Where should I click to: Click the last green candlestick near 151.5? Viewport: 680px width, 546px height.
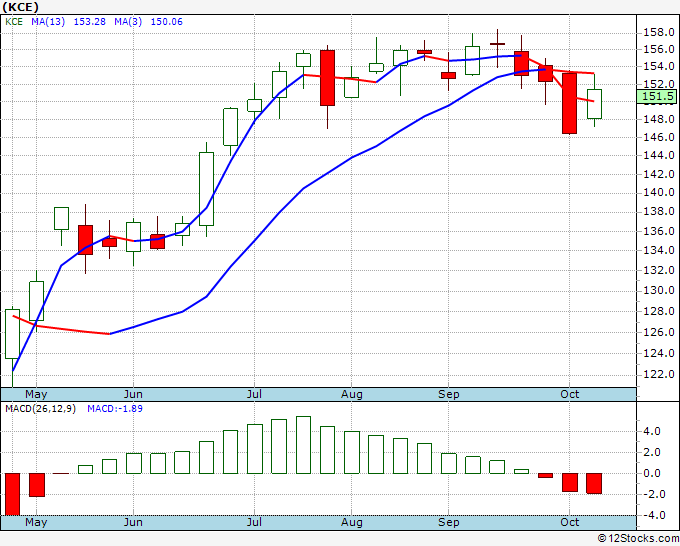(x=595, y=104)
